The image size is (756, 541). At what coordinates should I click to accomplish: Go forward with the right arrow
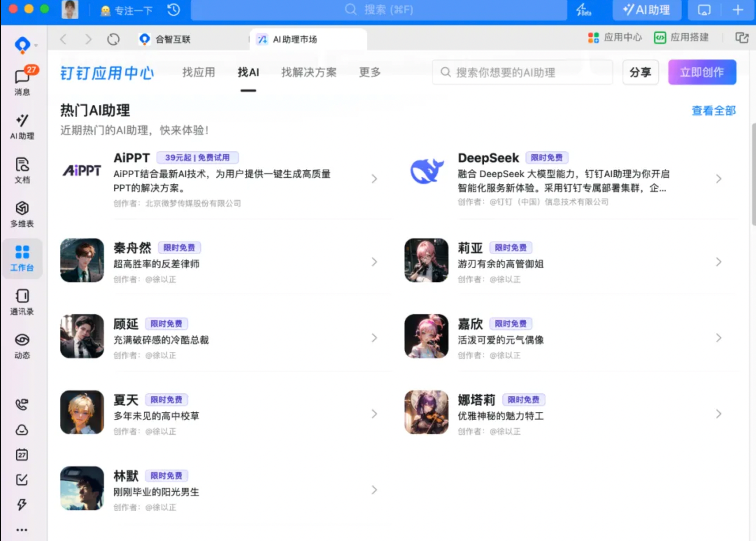88,39
